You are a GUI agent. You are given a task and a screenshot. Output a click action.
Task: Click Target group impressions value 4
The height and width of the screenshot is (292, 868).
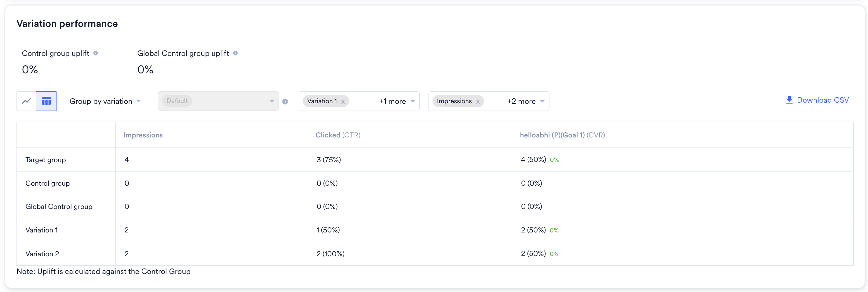[x=127, y=160]
